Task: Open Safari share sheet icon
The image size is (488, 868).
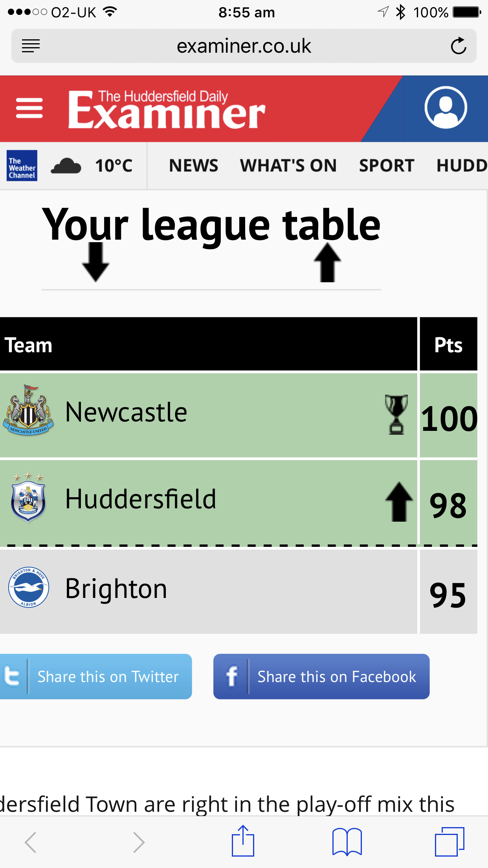Action: (243, 841)
